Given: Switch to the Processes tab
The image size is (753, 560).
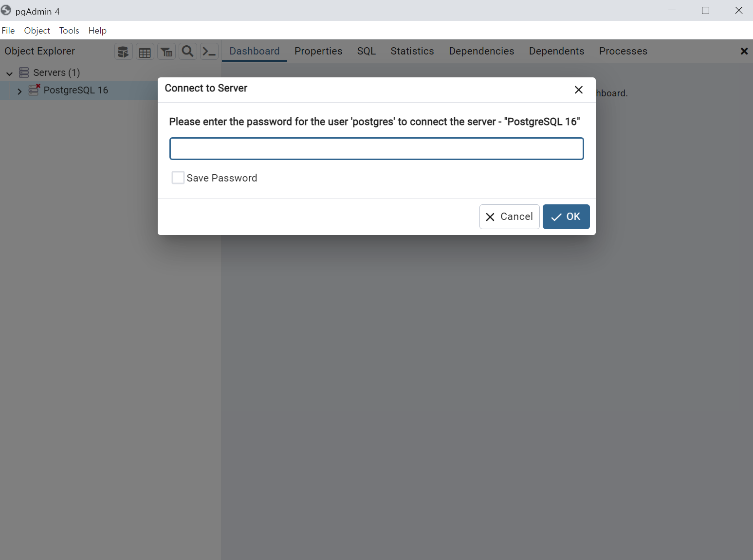Looking at the screenshot, I should tap(623, 51).
